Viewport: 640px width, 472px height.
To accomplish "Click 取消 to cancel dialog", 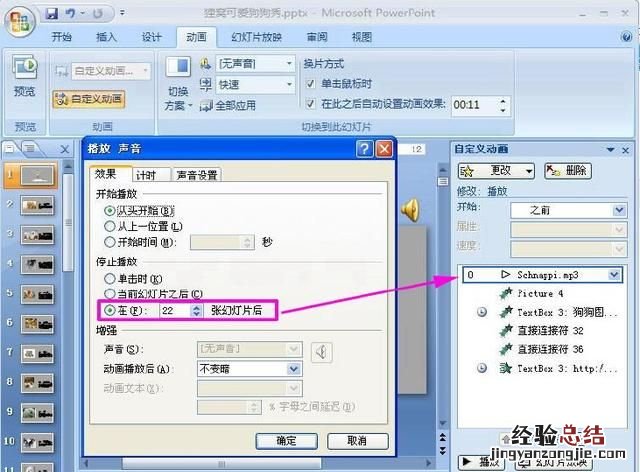I will pyautogui.click(x=357, y=441).
